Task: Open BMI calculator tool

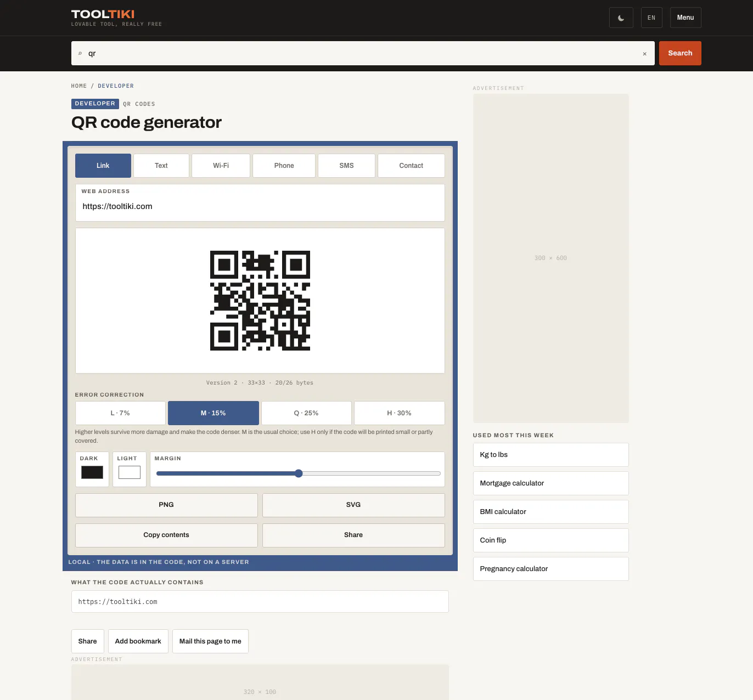Action: 550,512
